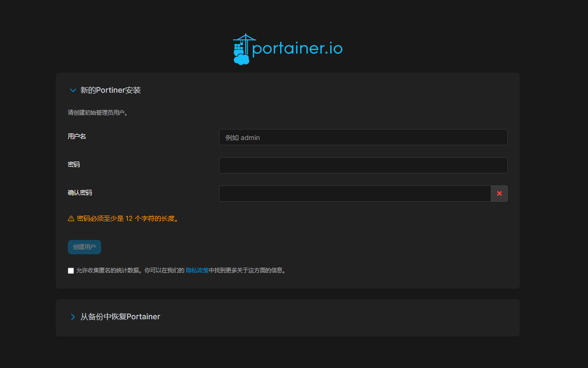Focus the 用户名 input field
The height and width of the screenshot is (368, 588).
[x=363, y=137]
